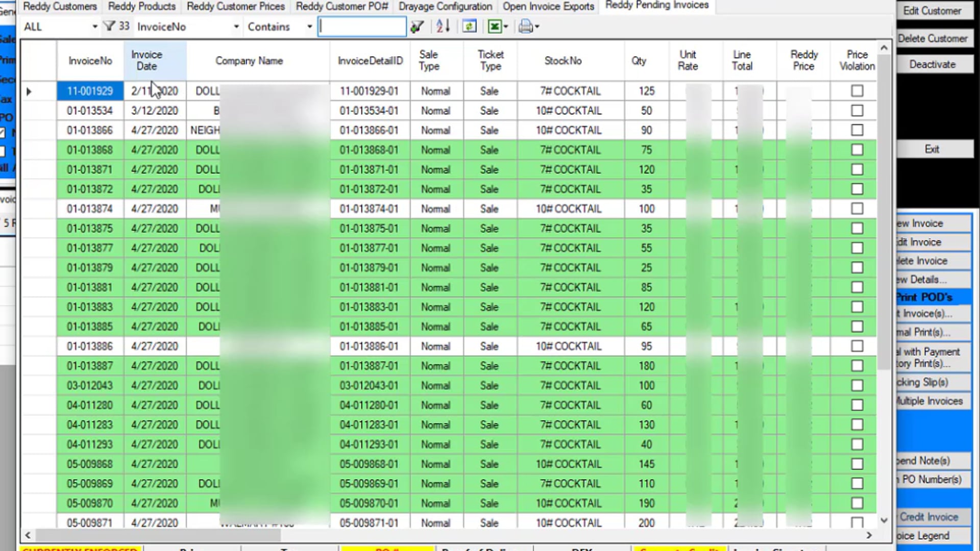Click the filter count funnel icon
The height and width of the screenshot is (551, 980).
[109, 26]
